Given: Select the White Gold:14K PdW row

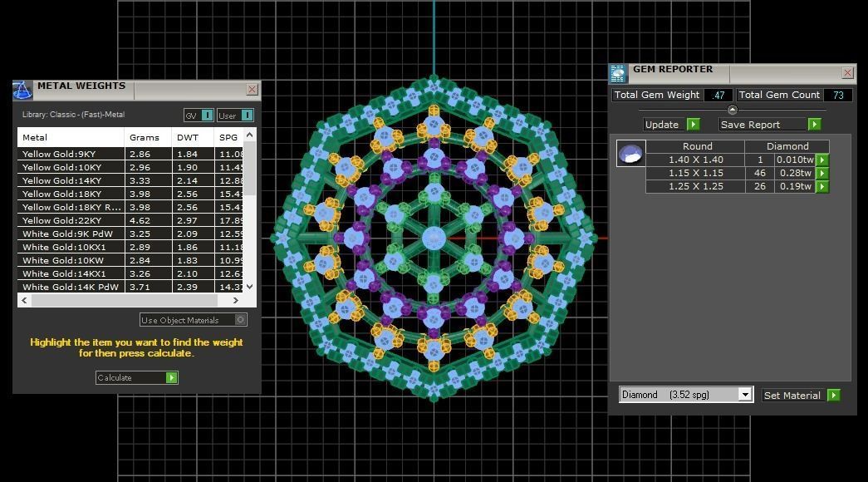Looking at the screenshot, I should (130, 287).
